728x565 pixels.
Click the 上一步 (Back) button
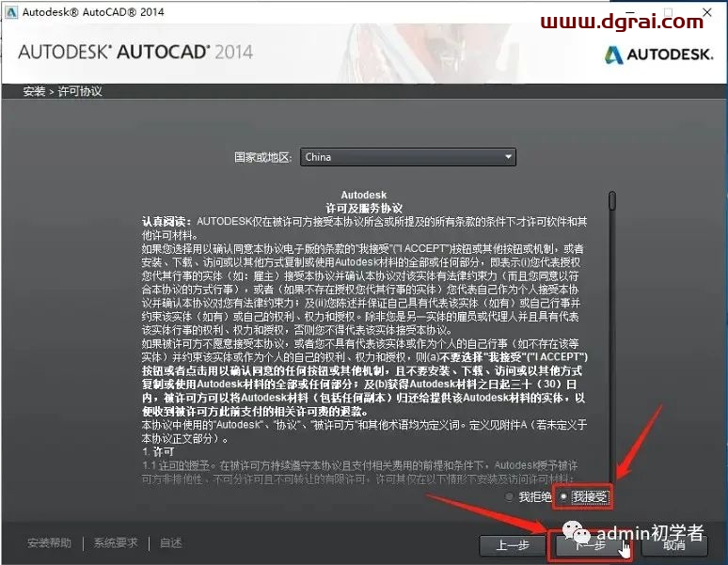click(512, 545)
